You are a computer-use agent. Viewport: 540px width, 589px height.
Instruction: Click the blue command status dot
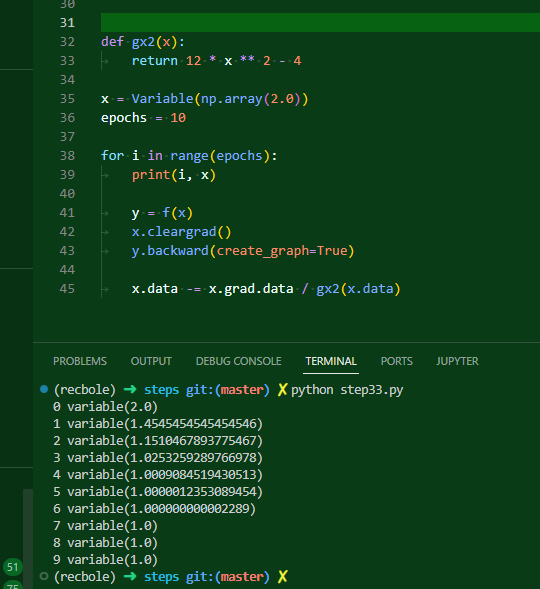(x=44, y=389)
